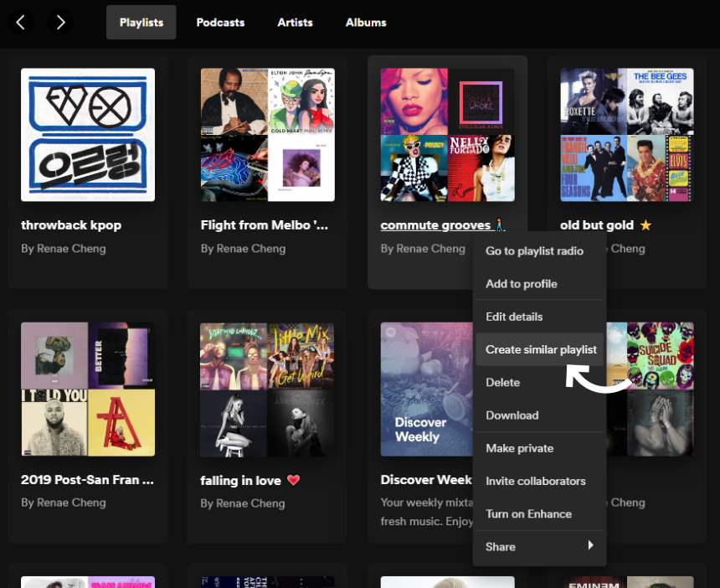Open Edit details for the playlist
720x588 pixels.
coord(514,317)
